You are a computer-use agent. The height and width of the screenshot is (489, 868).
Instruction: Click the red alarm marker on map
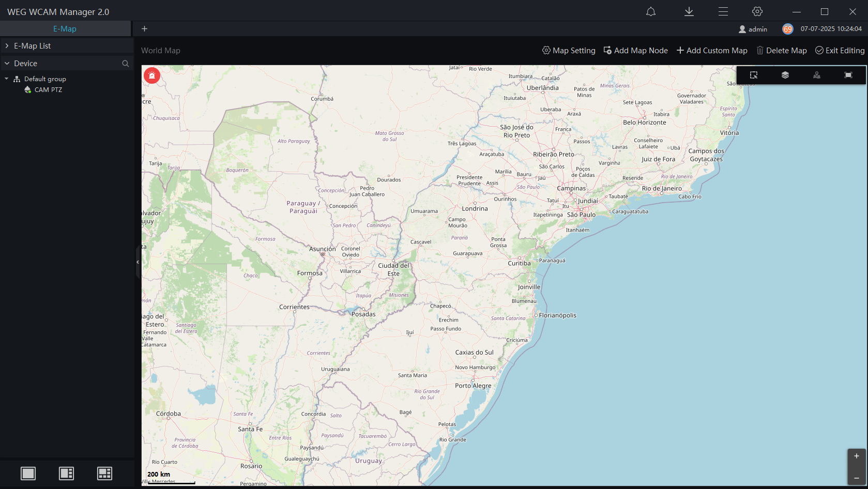tap(151, 75)
